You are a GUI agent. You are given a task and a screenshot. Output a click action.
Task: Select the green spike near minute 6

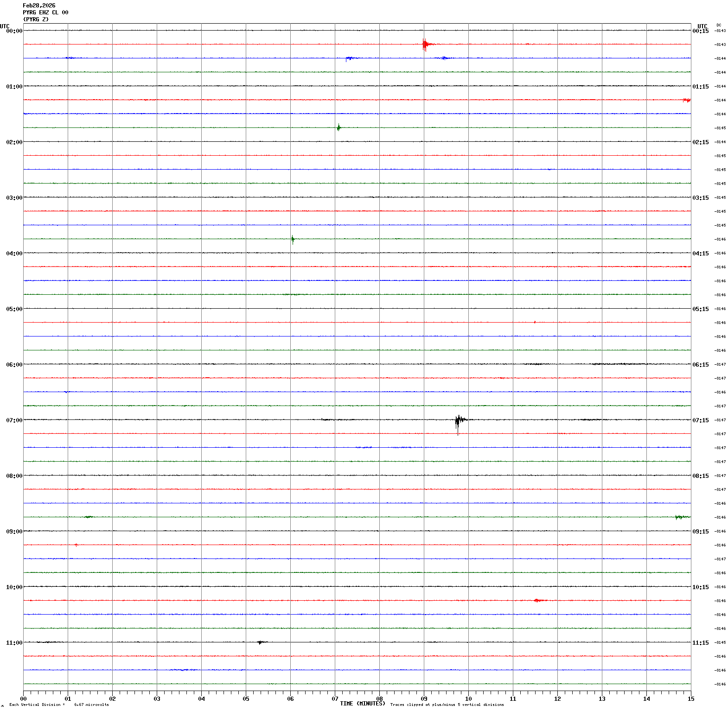pyautogui.click(x=293, y=239)
